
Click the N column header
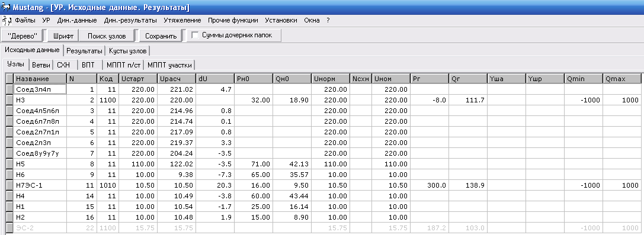point(82,79)
